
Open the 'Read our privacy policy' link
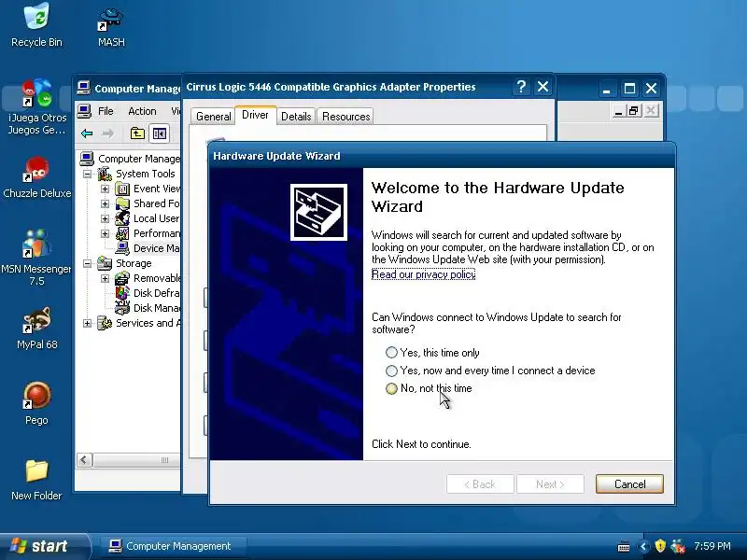point(423,274)
